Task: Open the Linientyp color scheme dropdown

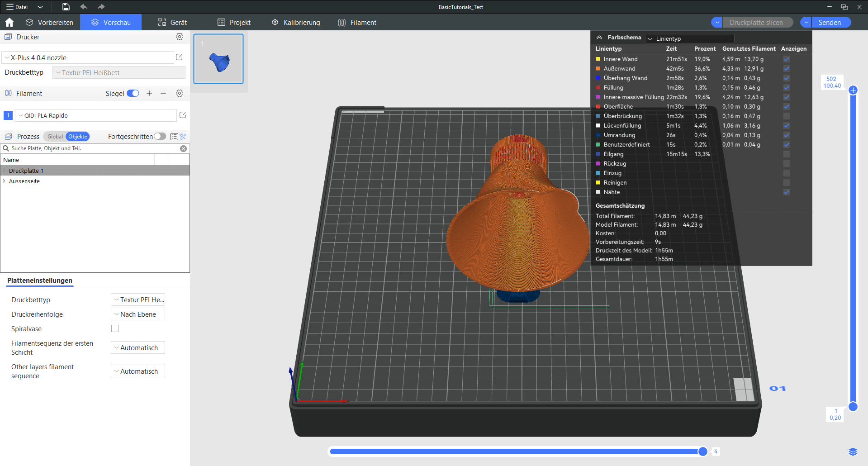Action: coord(690,38)
